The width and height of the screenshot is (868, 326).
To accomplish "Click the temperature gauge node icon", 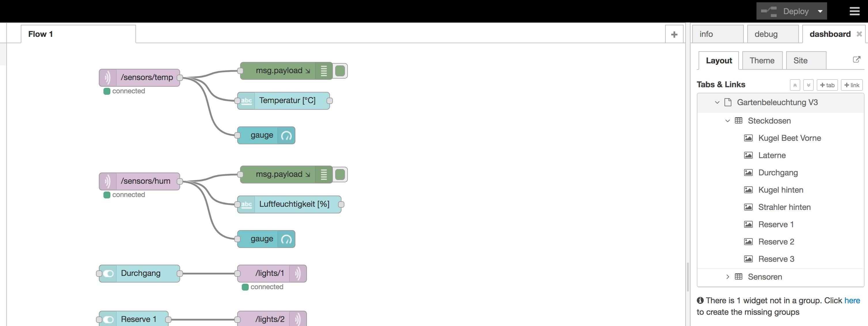I will pos(286,135).
